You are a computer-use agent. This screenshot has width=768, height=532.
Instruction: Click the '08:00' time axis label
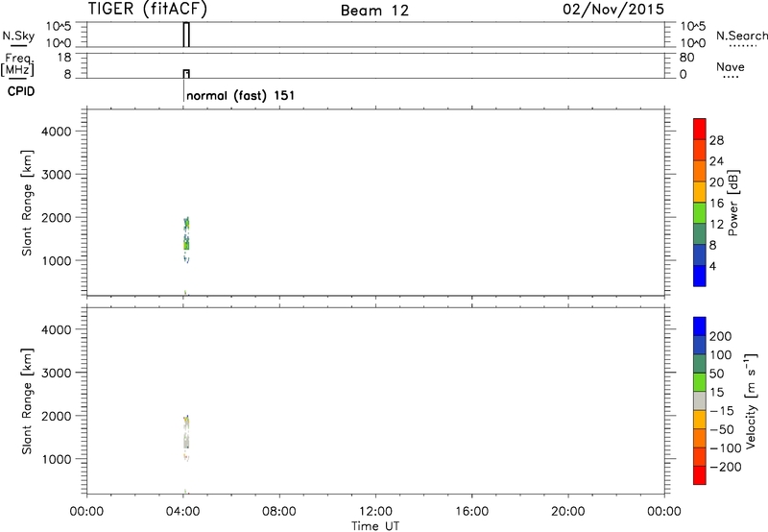(x=279, y=512)
